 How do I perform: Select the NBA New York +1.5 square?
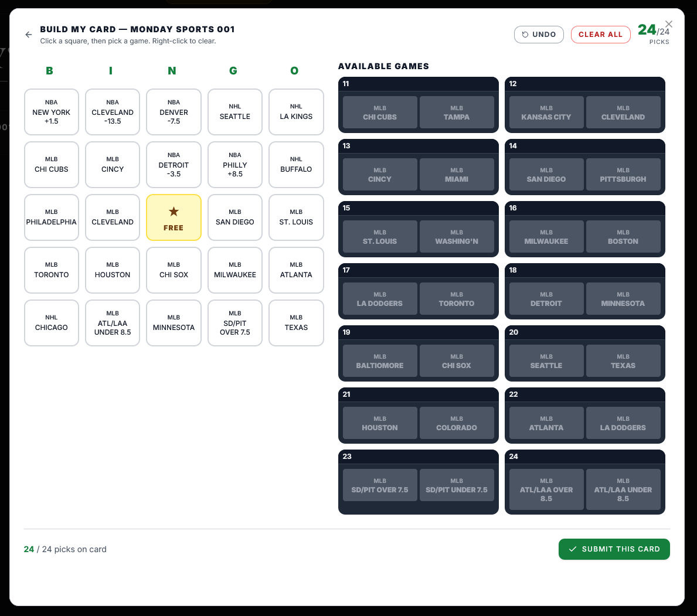(52, 112)
